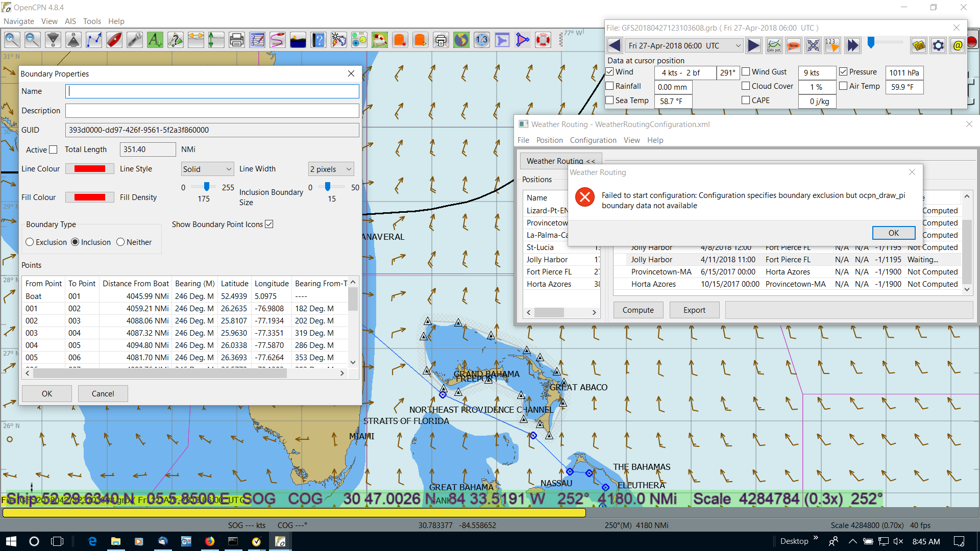Image resolution: width=980 pixels, height=551 pixels.
Task: Click the GRIB email request @ icon
Action: (x=958, y=45)
